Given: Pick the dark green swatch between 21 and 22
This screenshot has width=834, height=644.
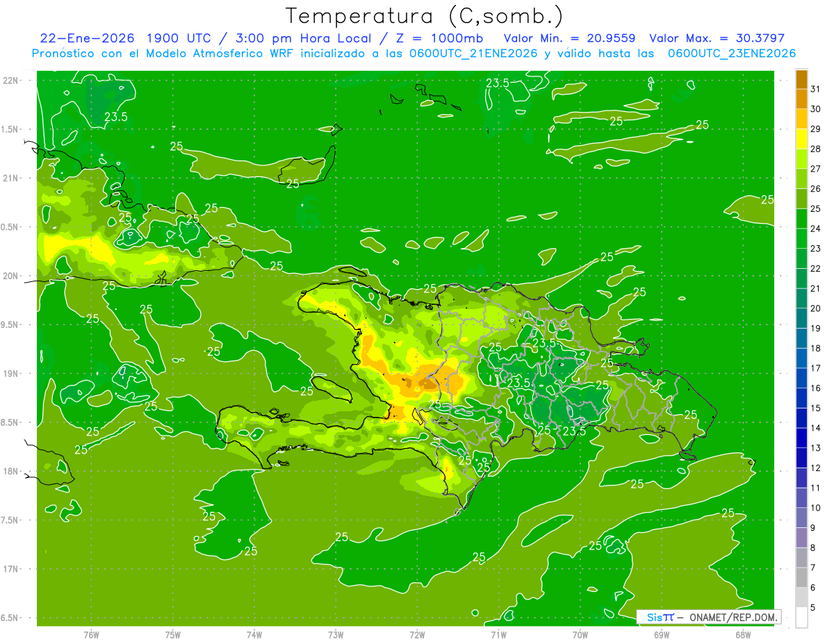Looking at the screenshot, I should coord(801,279).
